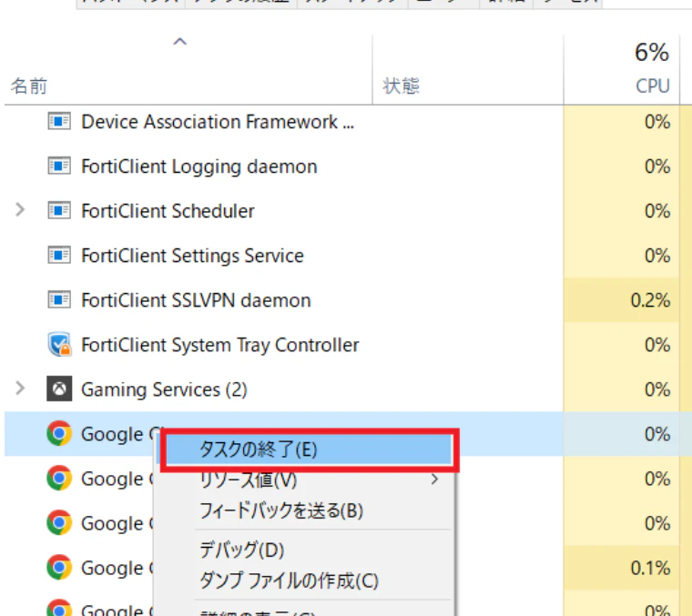Click the FortiClient SSLVPN daemon icon
Screen dimensions: 692x616
point(59,300)
